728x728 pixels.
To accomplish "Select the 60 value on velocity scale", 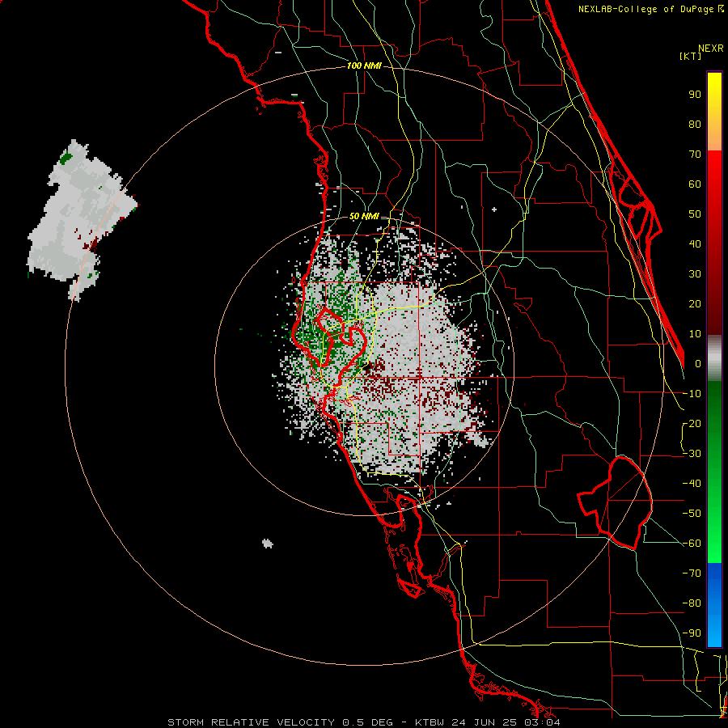I will pos(695,184).
